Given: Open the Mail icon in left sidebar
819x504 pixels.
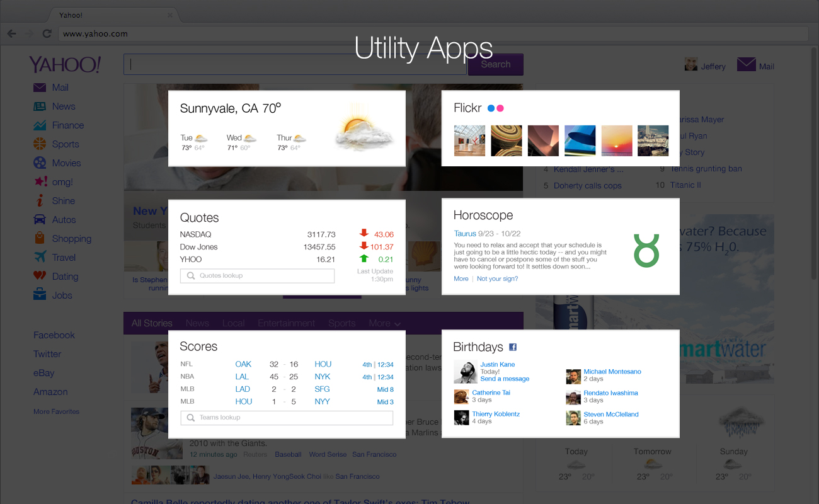Looking at the screenshot, I should tap(40, 88).
